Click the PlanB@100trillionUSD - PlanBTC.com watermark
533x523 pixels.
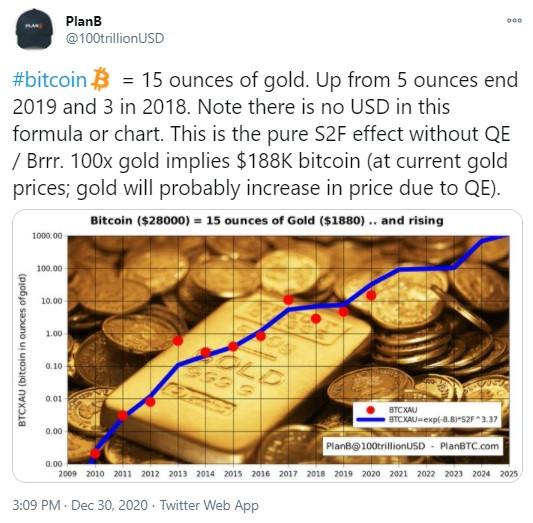[x=412, y=446]
